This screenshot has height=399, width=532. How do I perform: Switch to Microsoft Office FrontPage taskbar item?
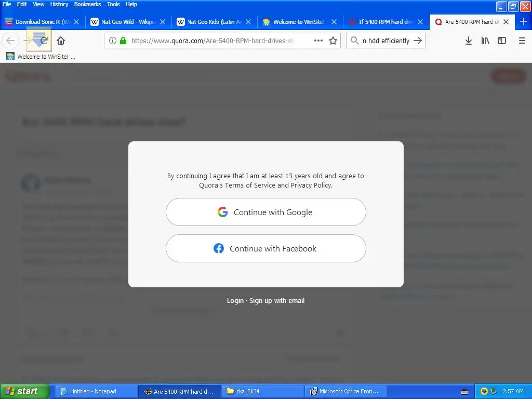[x=345, y=391]
